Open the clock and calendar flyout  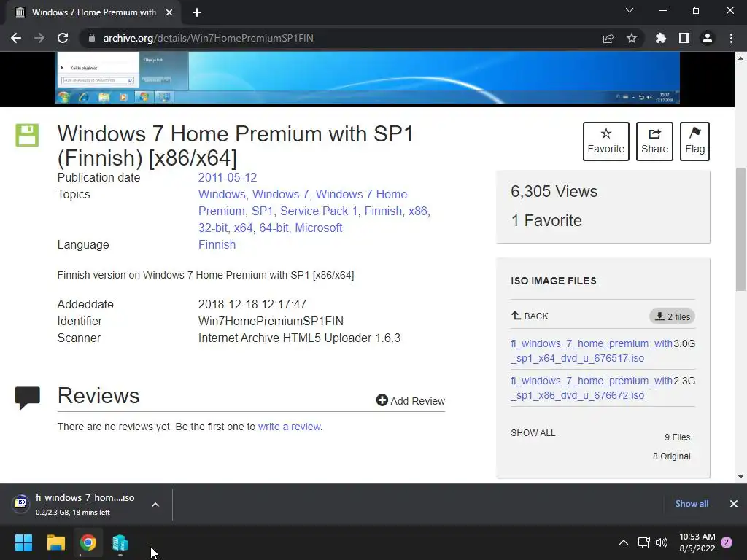pyautogui.click(x=697, y=542)
